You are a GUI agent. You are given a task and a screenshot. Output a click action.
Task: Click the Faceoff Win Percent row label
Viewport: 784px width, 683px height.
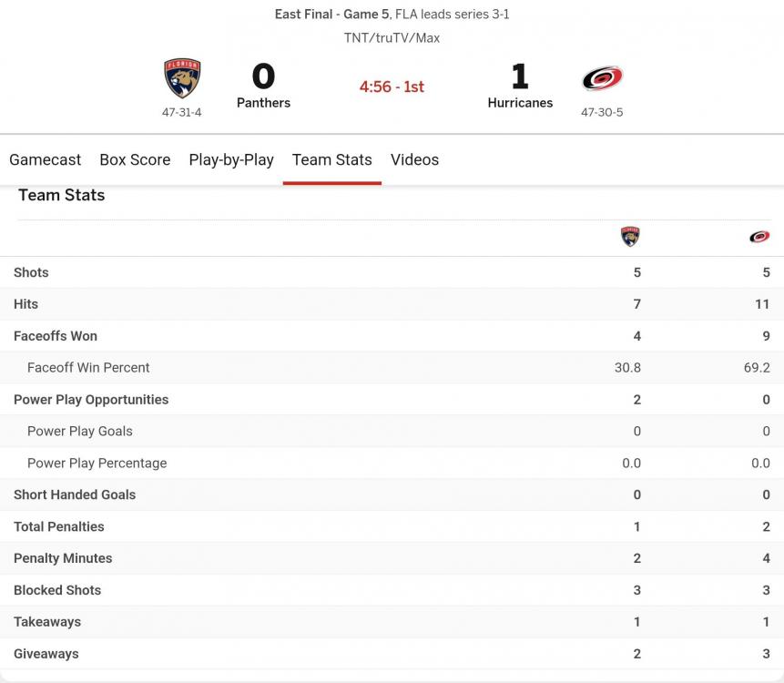pyautogui.click(x=88, y=368)
